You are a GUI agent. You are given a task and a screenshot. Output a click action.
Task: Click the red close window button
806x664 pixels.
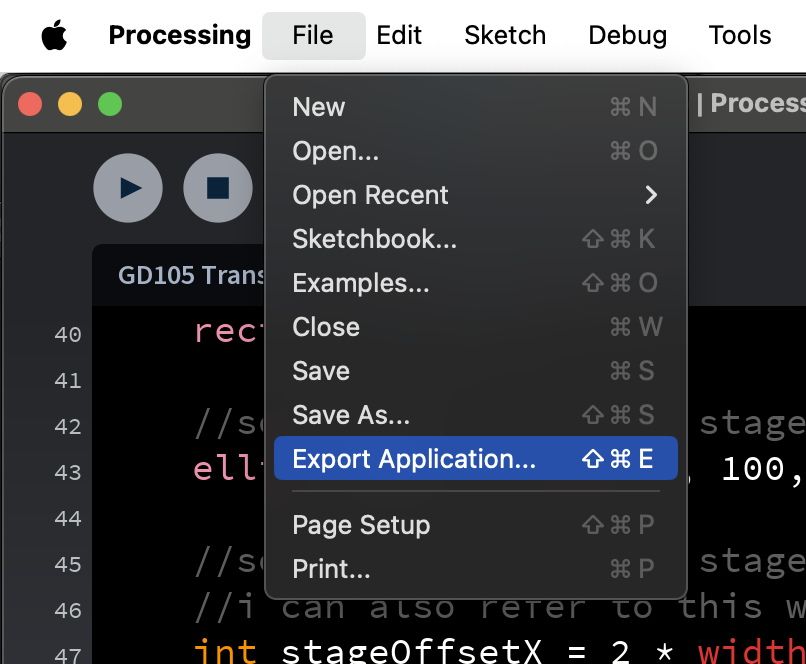pyautogui.click(x=30, y=104)
